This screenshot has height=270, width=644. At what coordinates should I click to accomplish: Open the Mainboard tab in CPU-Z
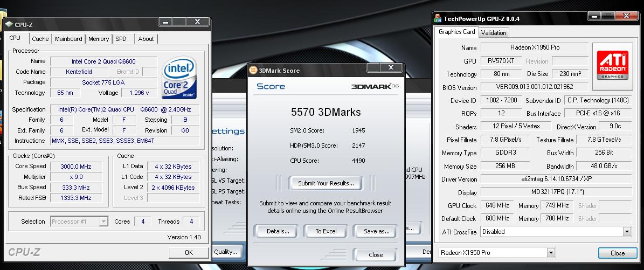[68, 39]
